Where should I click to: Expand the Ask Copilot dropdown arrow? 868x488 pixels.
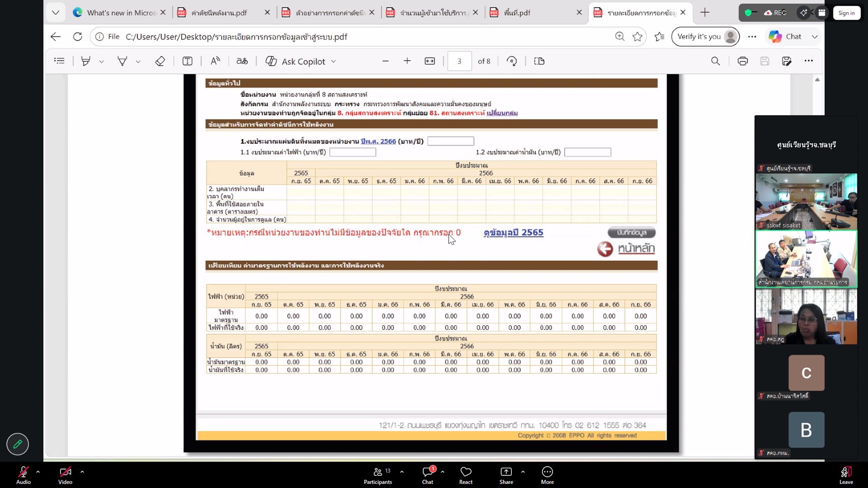point(334,62)
